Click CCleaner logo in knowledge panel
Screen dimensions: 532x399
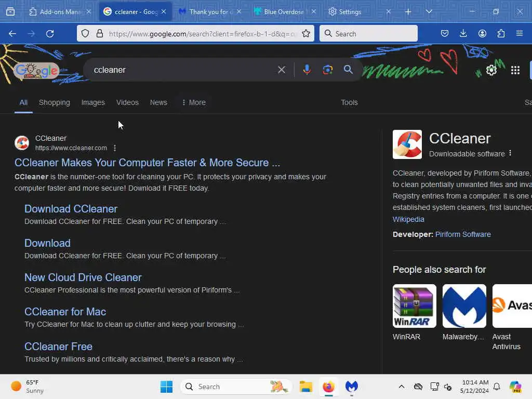coord(407,144)
